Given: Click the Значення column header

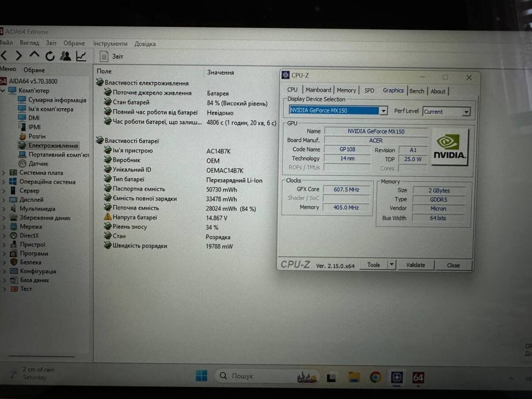Looking at the screenshot, I should 220,72.
